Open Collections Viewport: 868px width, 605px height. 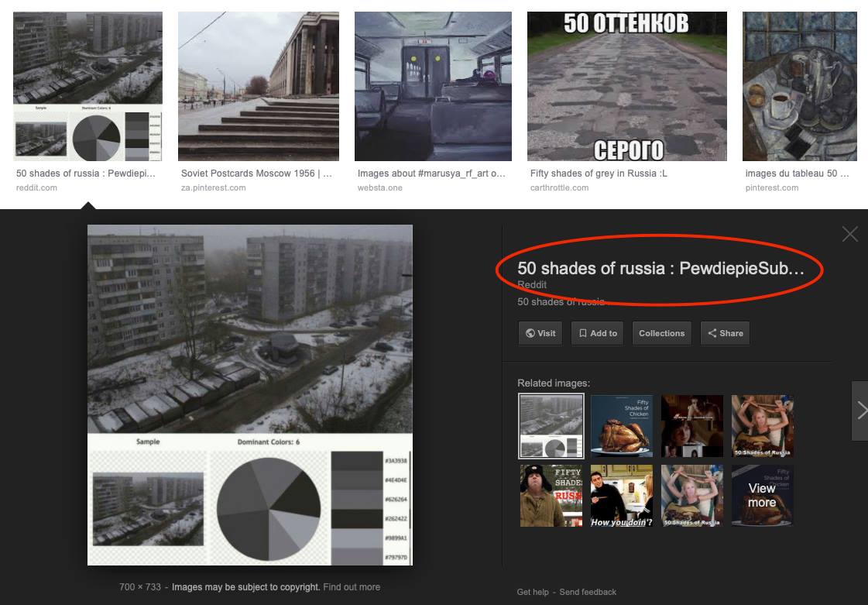[x=661, y=333]
